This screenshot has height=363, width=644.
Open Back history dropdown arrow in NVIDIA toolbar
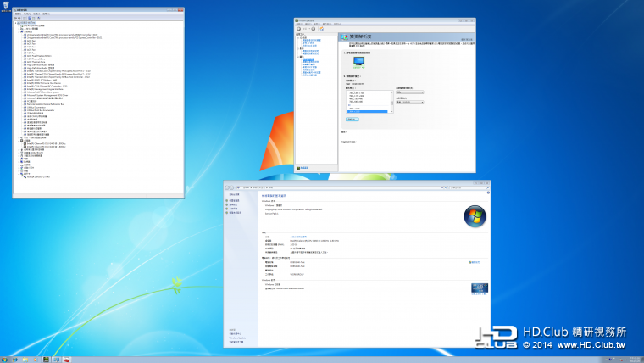tap(309, 29)
